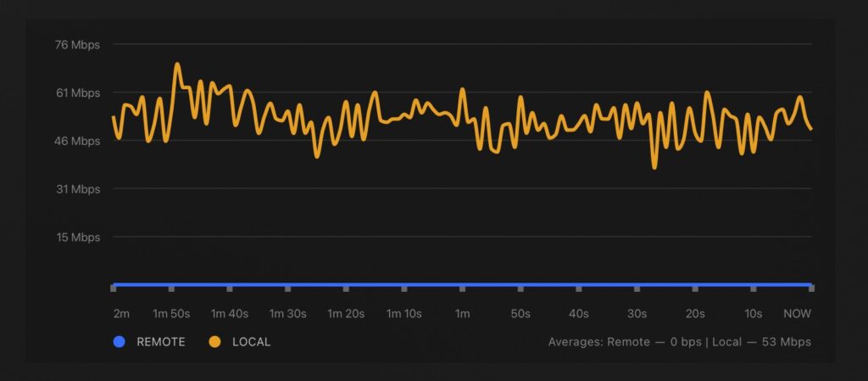Click the 40s time axis label

click(x=578, y=313)
